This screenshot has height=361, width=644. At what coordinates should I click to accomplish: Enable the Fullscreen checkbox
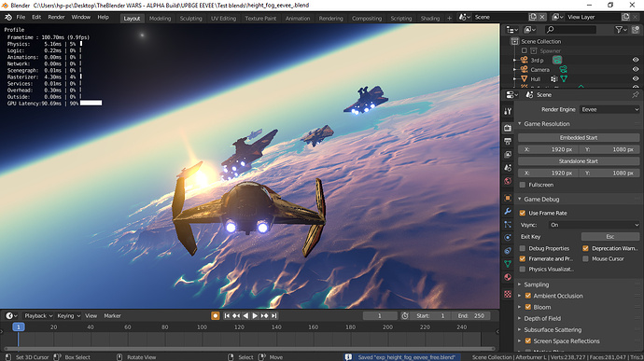[523, 185]
